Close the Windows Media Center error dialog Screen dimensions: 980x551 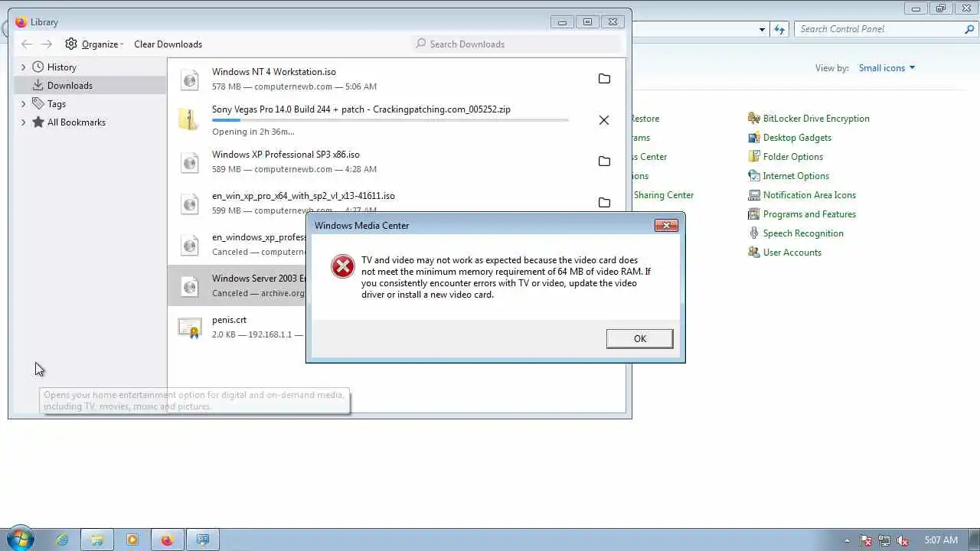666,225
